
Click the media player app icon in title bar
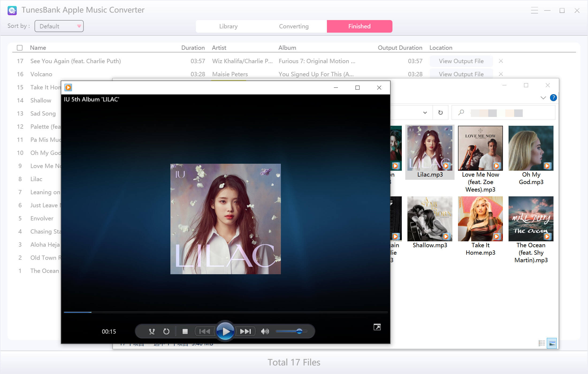click(x=68, y=87)
